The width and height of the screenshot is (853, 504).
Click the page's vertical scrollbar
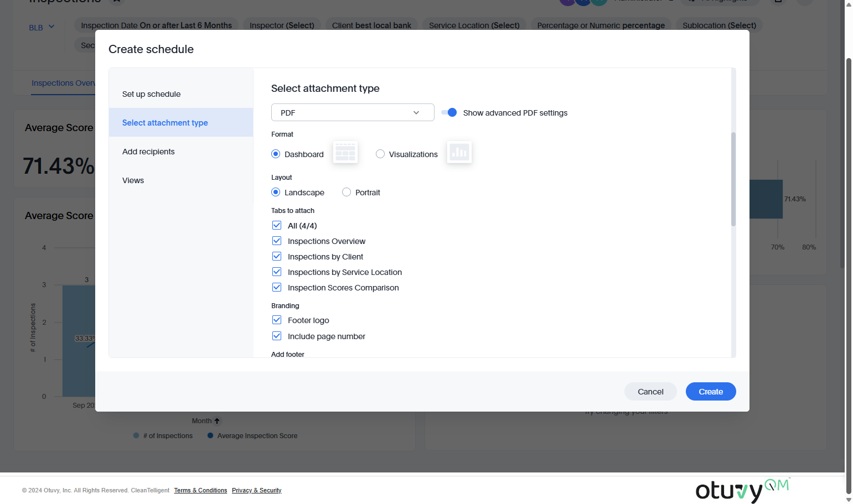849,275
